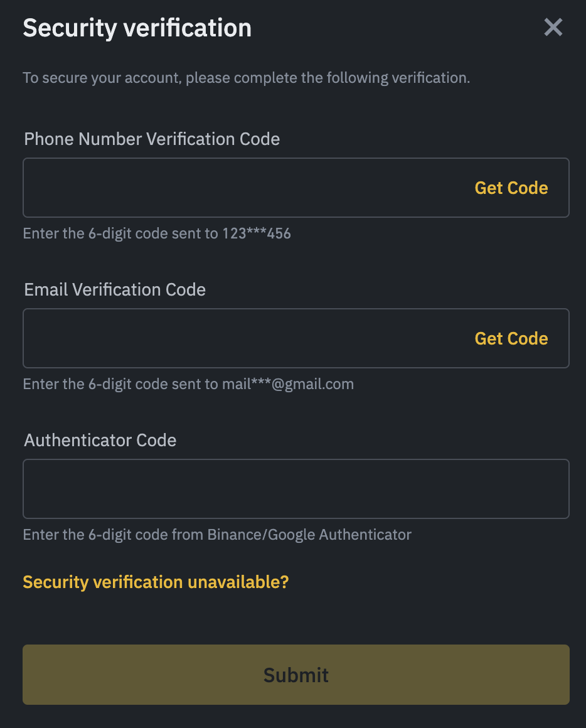Image resolution: width=586 pixels, height=728 pixels.
Task: Click 'Enter the 6-digit code' authenticator hint
Action: (x=94, y=535)
